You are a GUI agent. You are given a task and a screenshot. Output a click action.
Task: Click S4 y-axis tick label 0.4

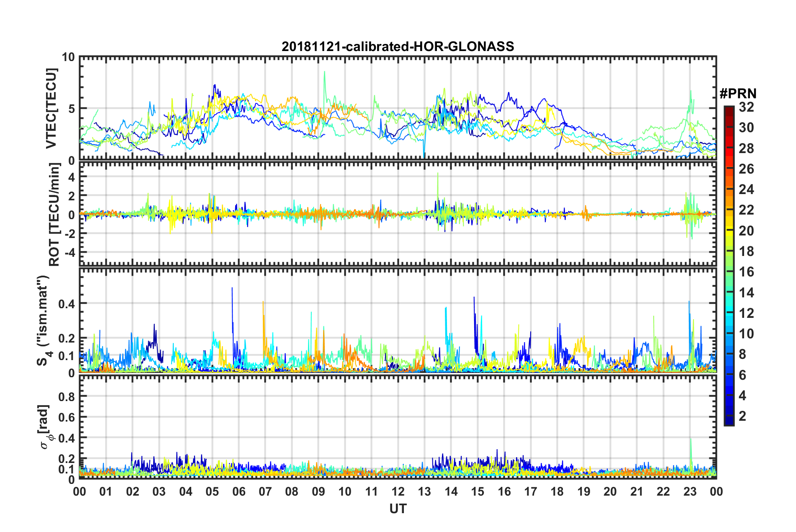click(x=67, y=304)
